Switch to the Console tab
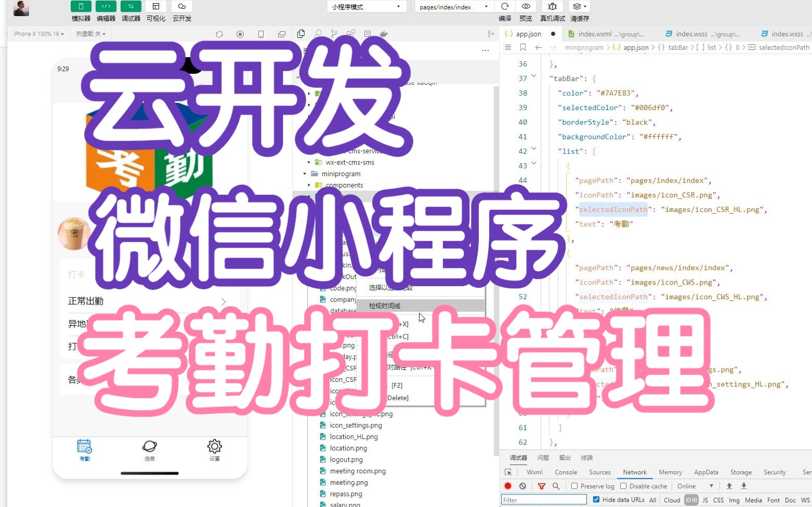 click(565, 472)
